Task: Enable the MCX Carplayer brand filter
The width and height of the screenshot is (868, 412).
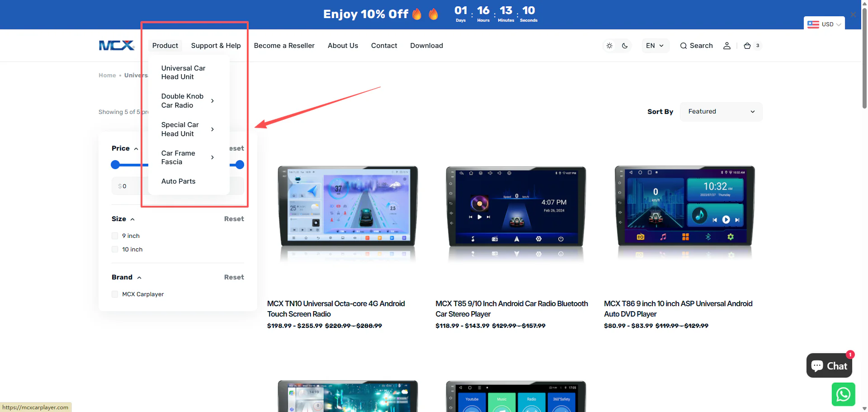Action: tap(115, 294)
